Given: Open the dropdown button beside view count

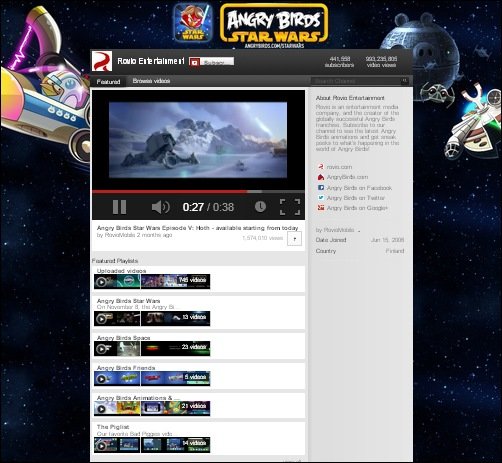Looking at the screenshot, I should tap(294, 239).
